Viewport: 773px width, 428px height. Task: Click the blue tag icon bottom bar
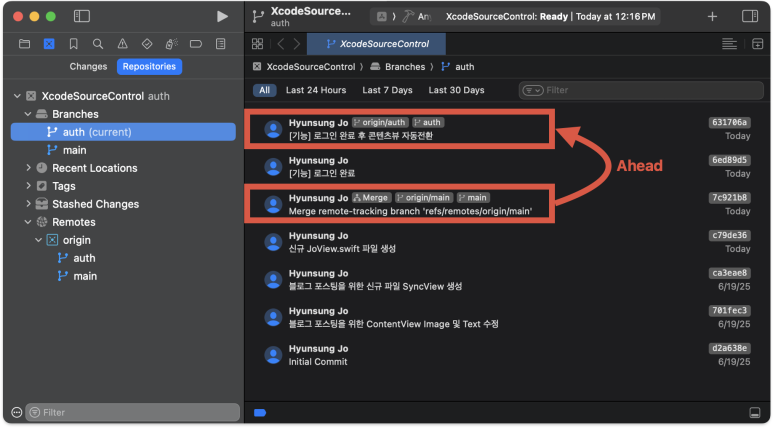pos(260,413)
